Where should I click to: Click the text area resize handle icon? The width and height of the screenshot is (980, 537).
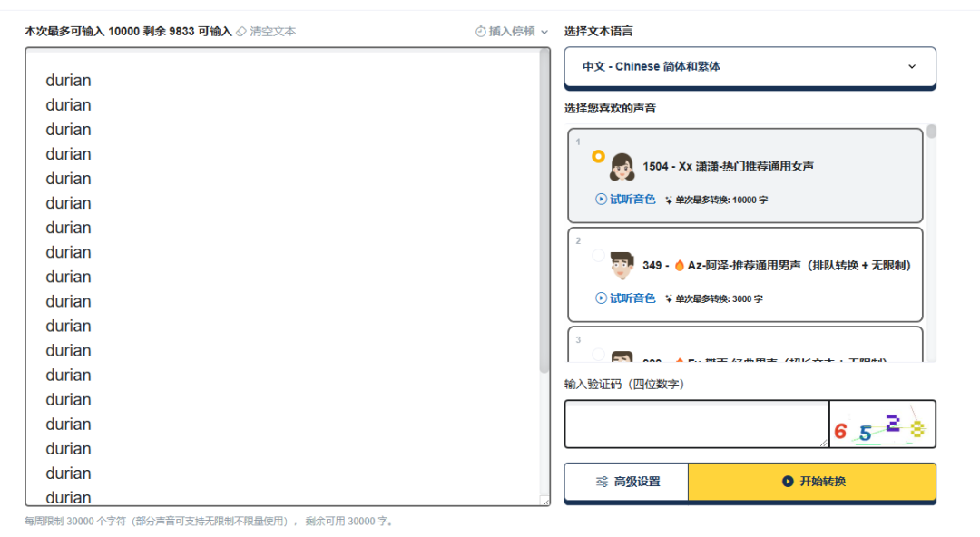click(545, 501)
